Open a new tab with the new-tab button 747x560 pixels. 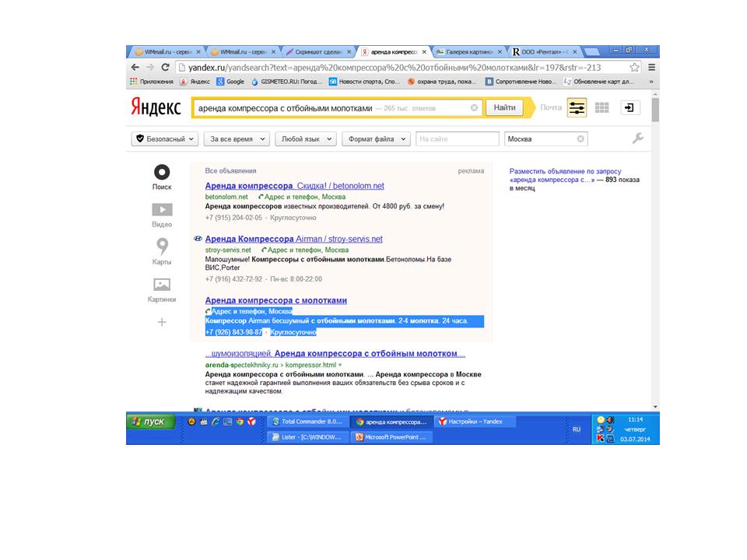[591, 52]
